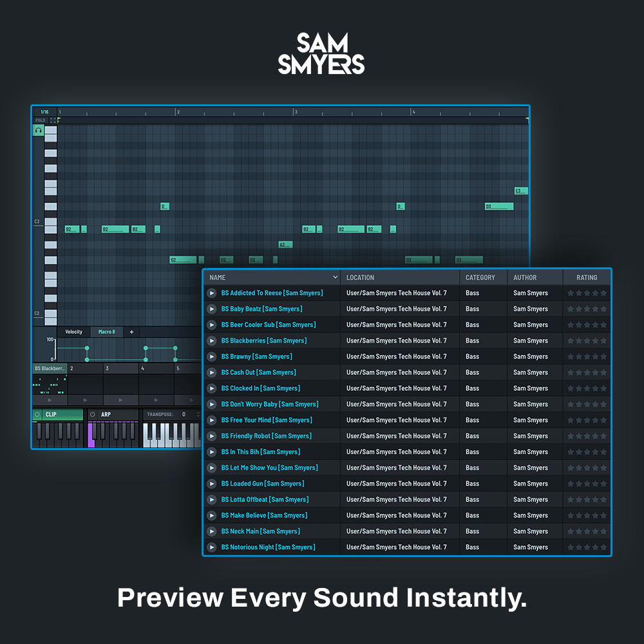Screen dimensions: 644x644
Task: Play the BS Cash Out preview
Action: [211, 372]
